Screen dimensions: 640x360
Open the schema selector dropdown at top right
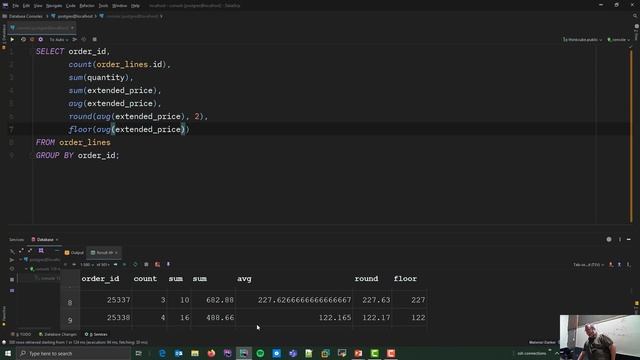pos(582,40)
